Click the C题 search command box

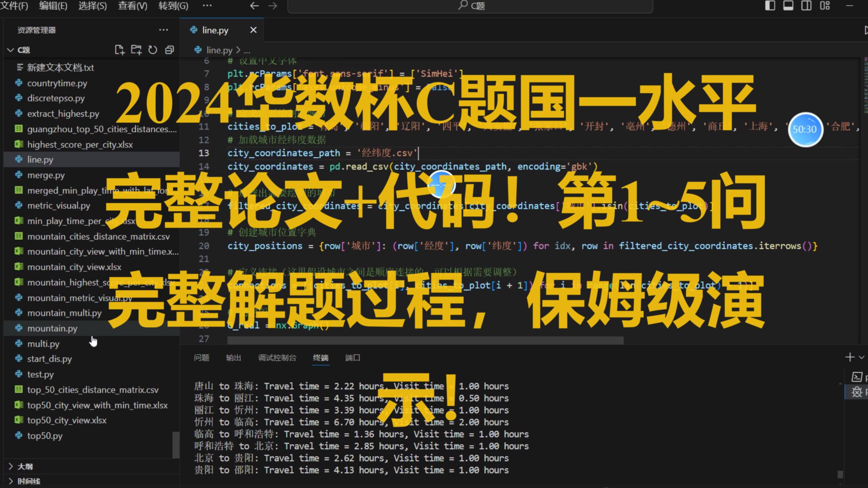coord(470,6)
